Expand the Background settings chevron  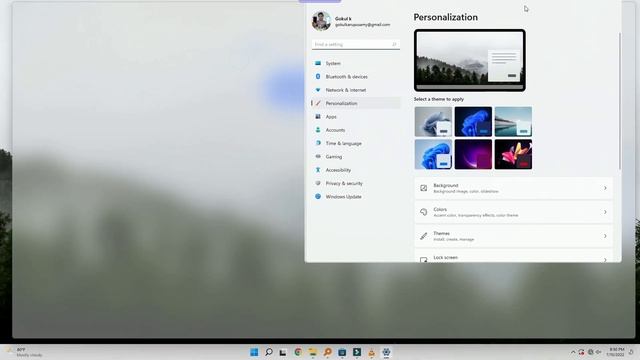(x=605, y=188)
